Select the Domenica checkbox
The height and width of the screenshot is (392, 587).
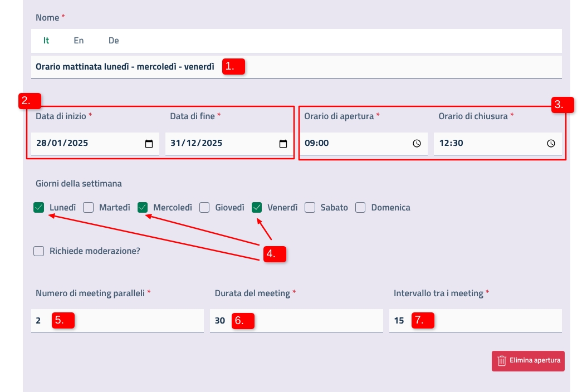(360, 208)
